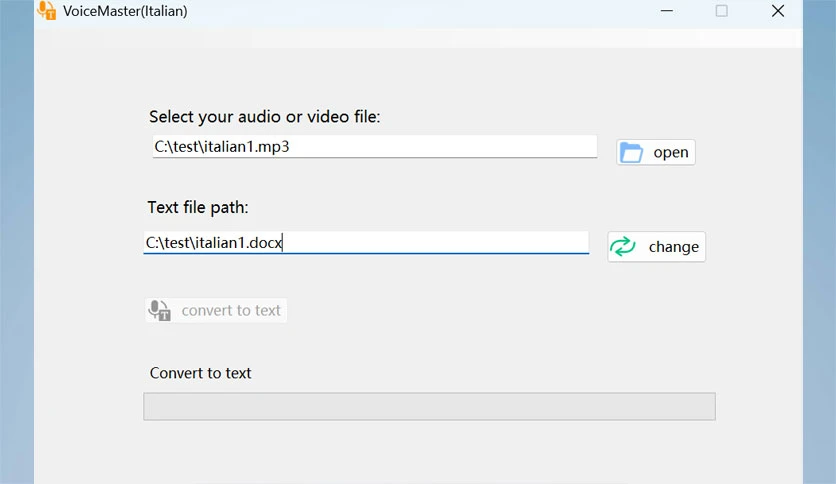Click the VoiceMaster(Italian) window title

(125, 11)
